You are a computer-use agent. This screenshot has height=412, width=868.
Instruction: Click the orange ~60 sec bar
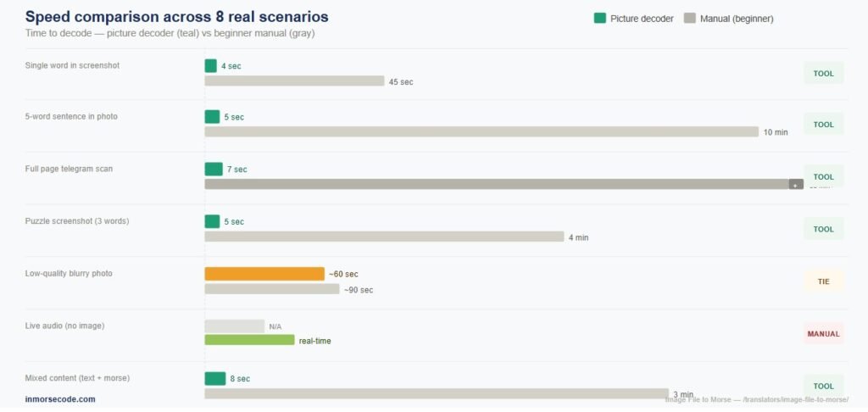point(264,274)
